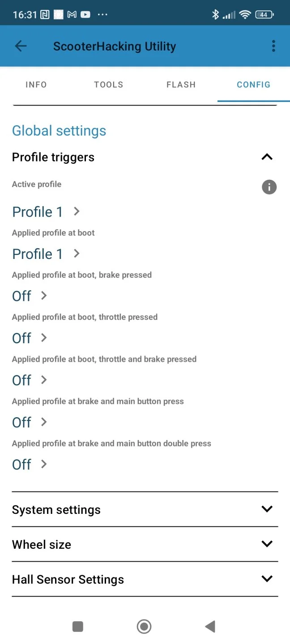Screen dimensions: 290x644
Task: Collapse the Profile triggers section
Action: pyautogui.click(x=267, y=157)
